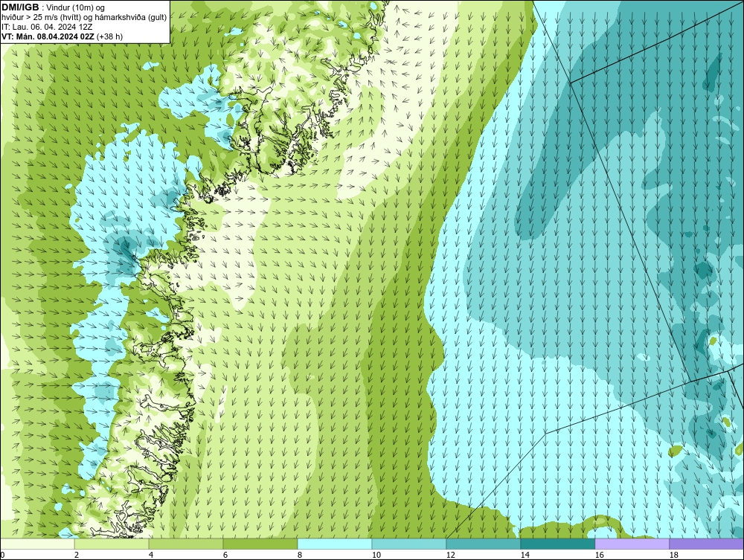Click the 'DMI/IGB' title text
Image resolution: width=744 pixels, height=560 pixels.
pyautogui.click(x=20, y=7)
